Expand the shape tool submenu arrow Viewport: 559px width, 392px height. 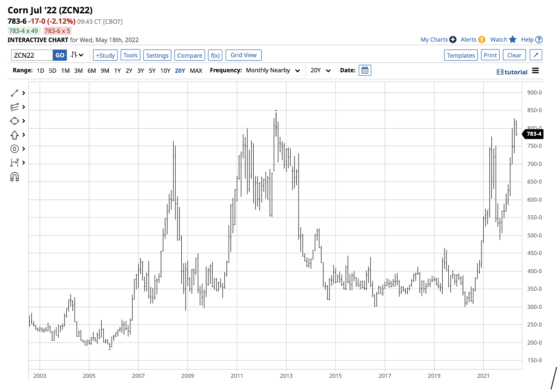(23, 121)
